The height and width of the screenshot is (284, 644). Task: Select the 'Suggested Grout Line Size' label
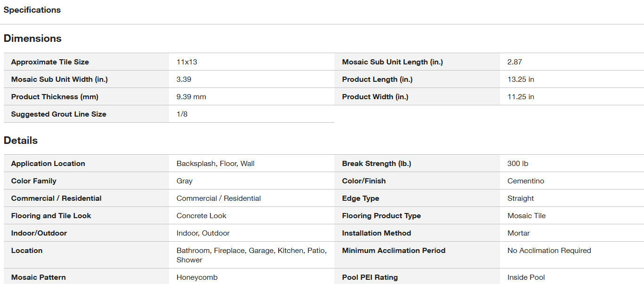59,114
